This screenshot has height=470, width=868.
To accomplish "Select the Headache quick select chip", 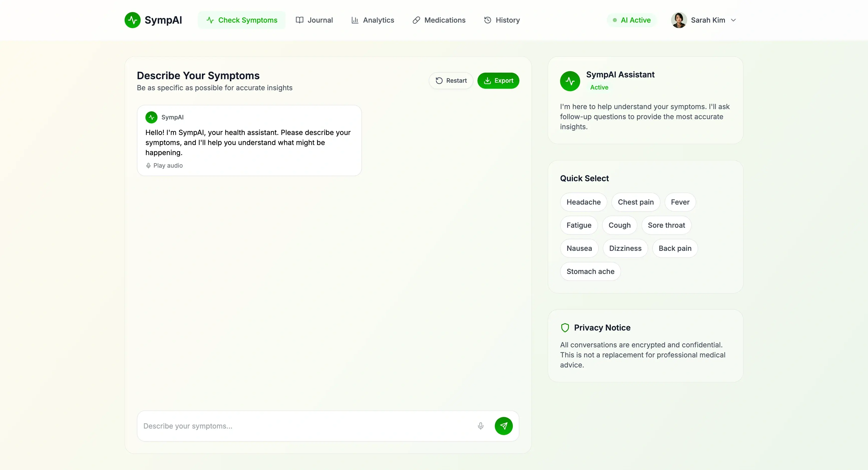I will [583, 202].
